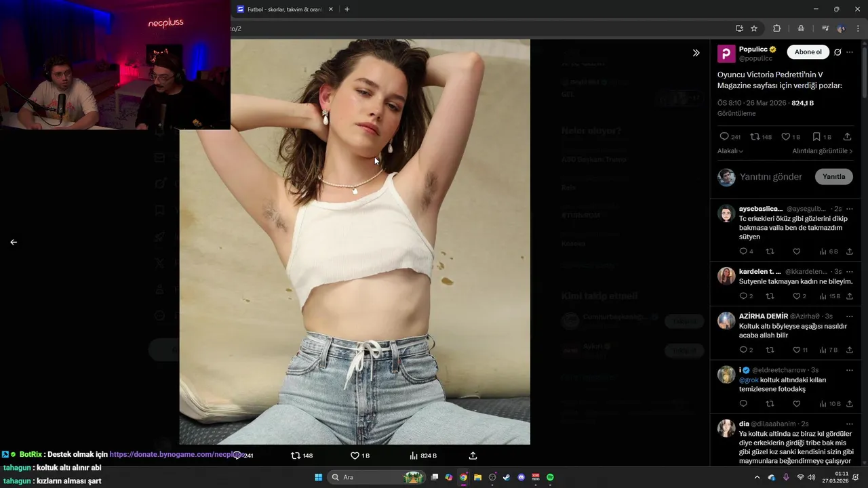The width and height of the screenshot is (868, 488).
Task: Like aysebaslica's reply
Action: tap(797, 251)
